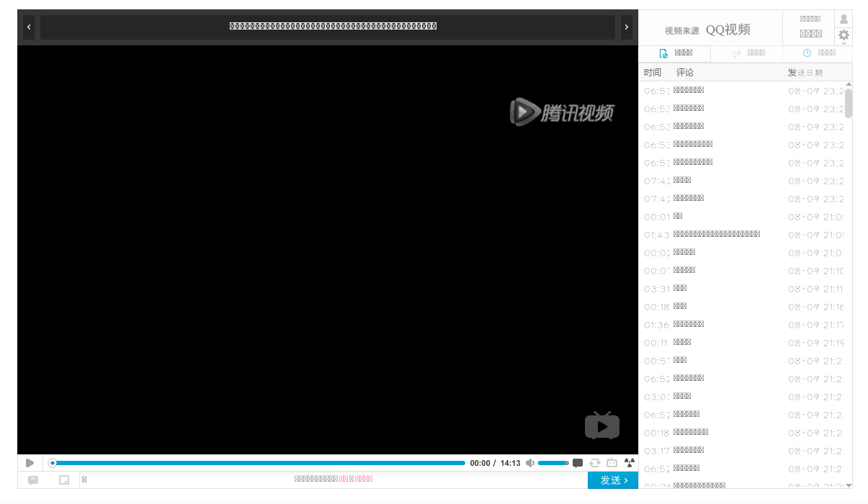Select comment row at time 03:31
Image resolution: width=868 pixels, height=504 pixels.
click(741, 289)
